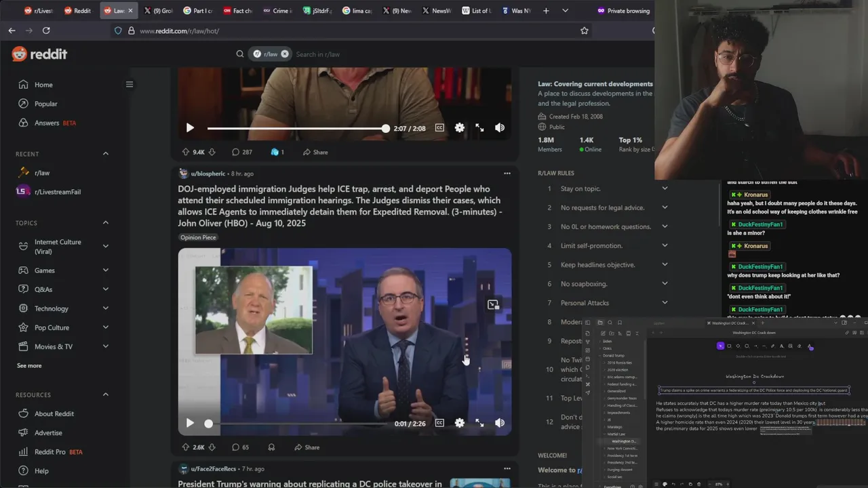This screenshot has width=868, height=488.
Task: Open settings gear on John Oliver video
Action: click(460, 423)
